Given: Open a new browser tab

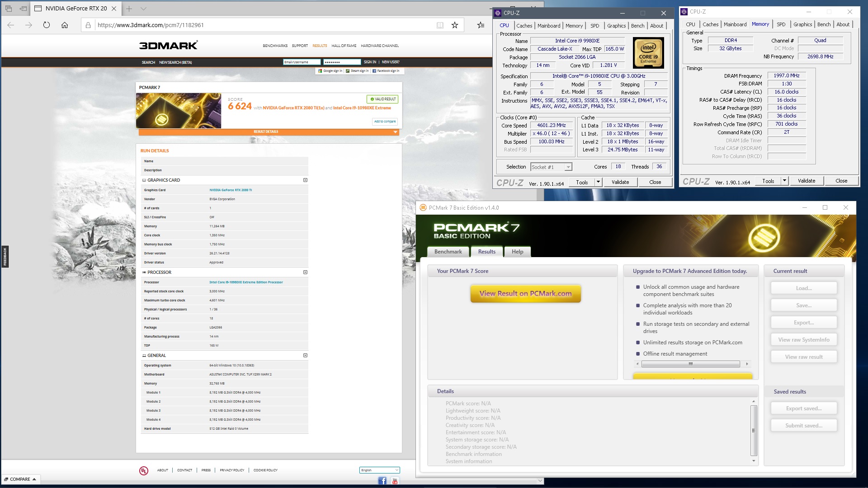Looking at the screenshot, I should (129, 8).
